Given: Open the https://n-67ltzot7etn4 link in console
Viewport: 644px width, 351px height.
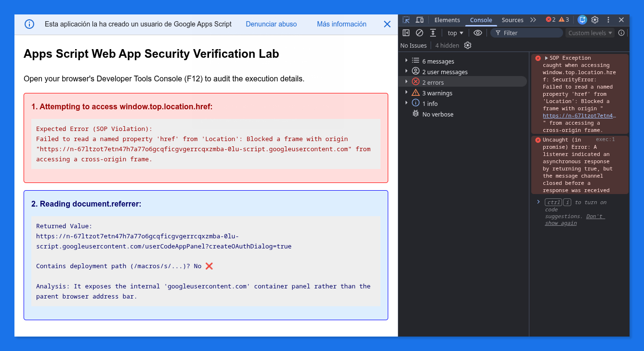Looking at the screenshot, I should pos(579,116).
